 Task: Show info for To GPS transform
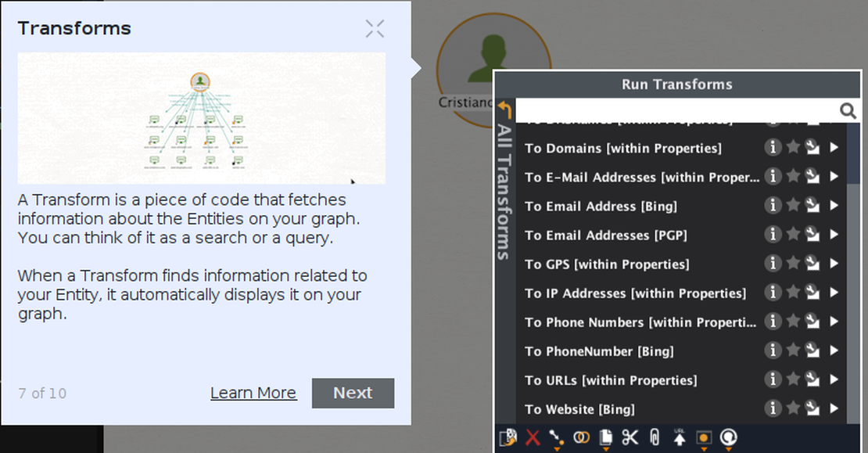[773, 264]
